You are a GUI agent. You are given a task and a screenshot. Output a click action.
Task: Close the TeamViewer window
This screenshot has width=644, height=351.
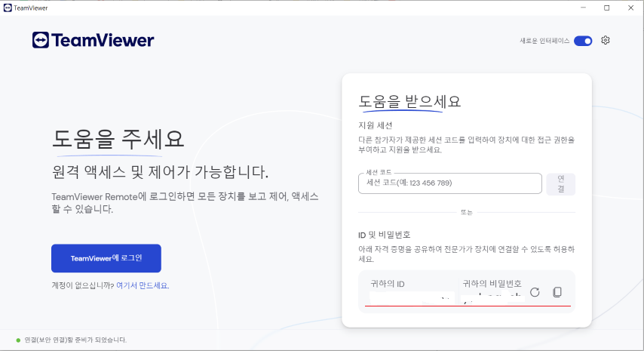coord(631,8)
